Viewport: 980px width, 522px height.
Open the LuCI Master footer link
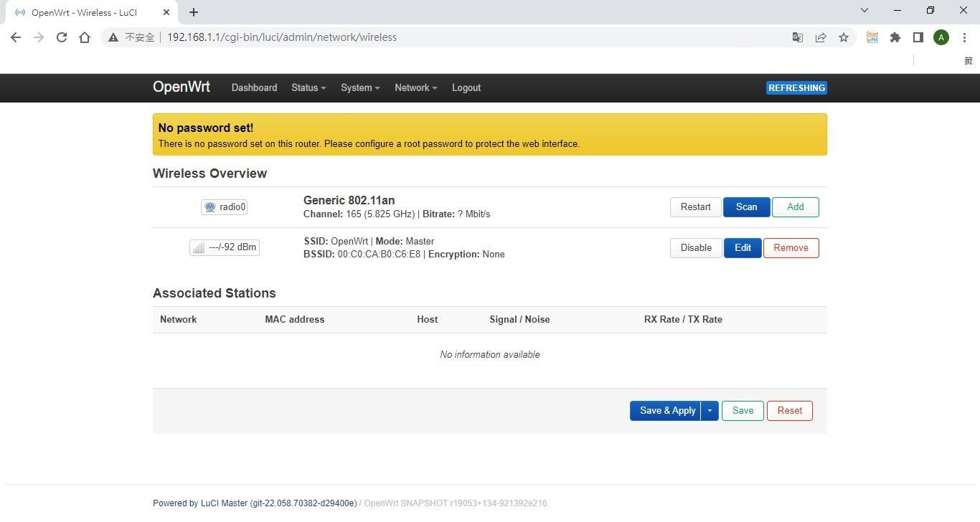255,503
